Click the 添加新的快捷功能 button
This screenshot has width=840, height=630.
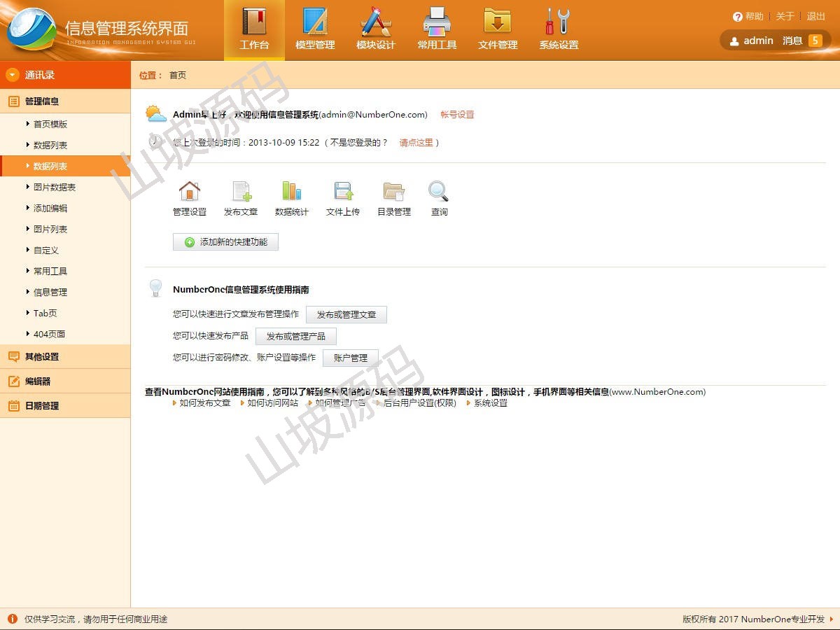tap(225, 242)
